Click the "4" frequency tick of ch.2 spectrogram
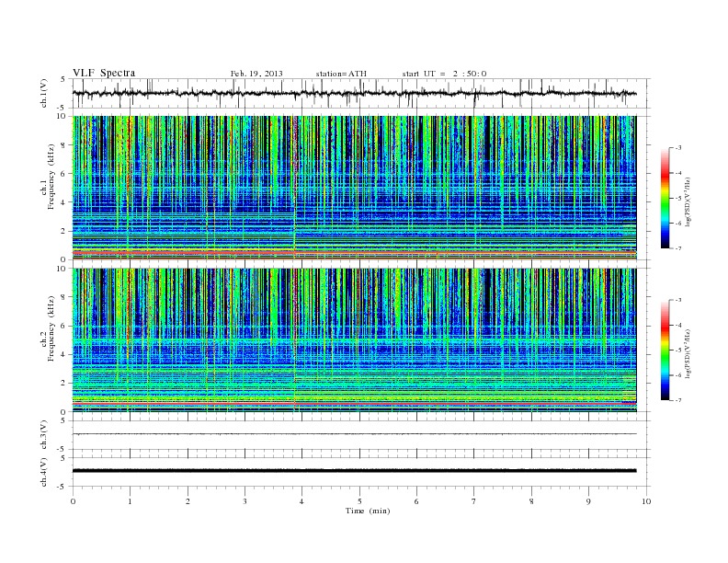 pyautogui.click(x=63, y=354)
